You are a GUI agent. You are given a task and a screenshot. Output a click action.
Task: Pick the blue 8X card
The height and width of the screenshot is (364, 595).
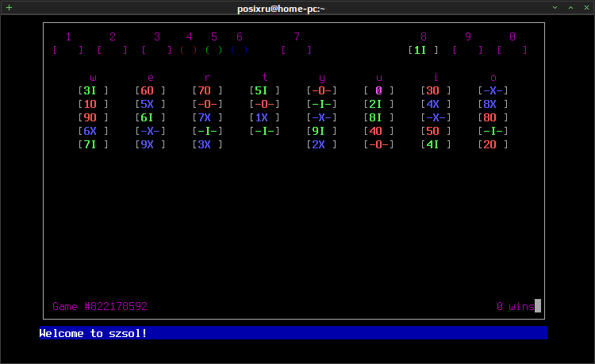tap(493, 104)
